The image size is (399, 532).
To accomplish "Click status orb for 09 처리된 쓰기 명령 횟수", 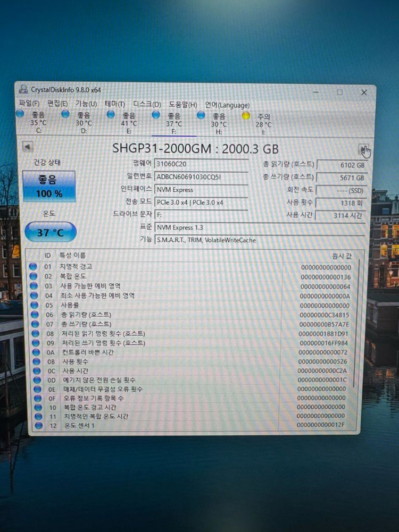I will point(36,343).
